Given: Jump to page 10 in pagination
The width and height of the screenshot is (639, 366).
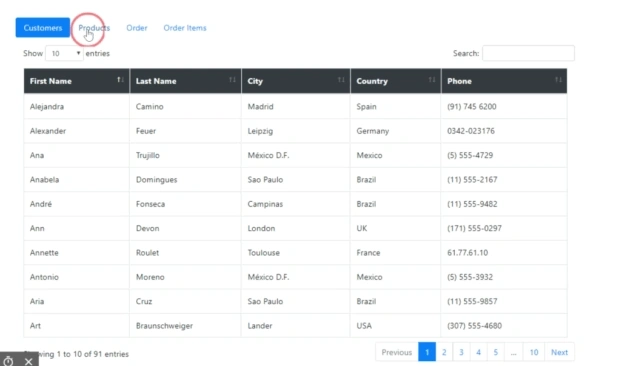Looking at the screenshot, I should pos(534,352).
